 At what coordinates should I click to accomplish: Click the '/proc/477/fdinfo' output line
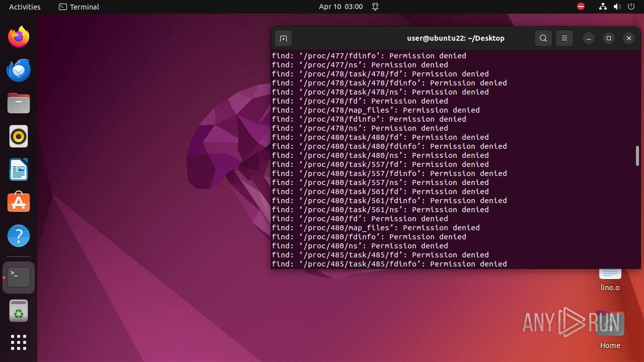tap(369, 56)
